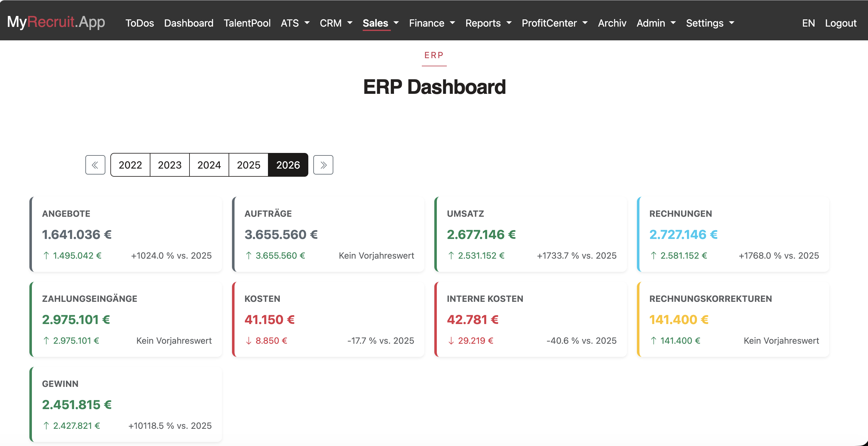
Task: Click the down arrow in Interne Kosten card
Action: tap(451, 341)
